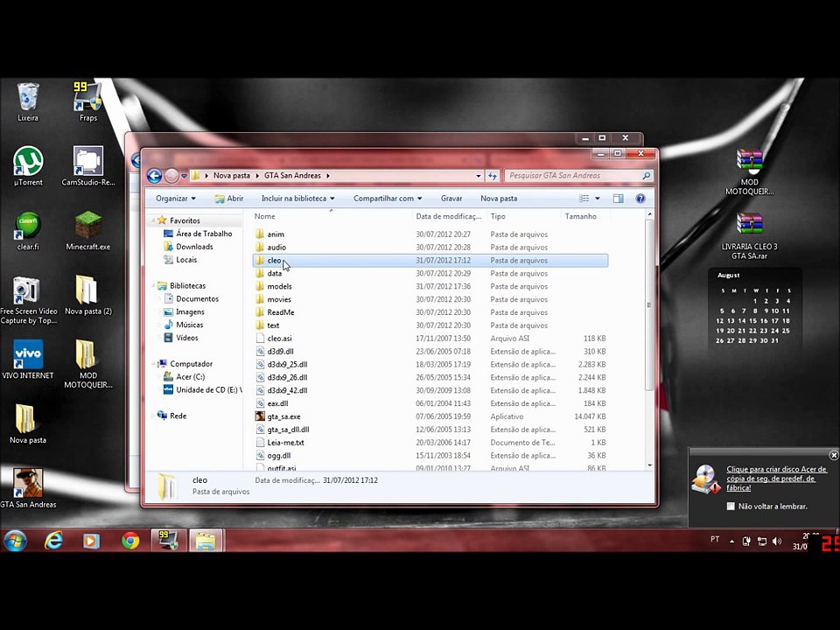
Task: Open the Compartilhar com dropdown
Action: point(388,199)
